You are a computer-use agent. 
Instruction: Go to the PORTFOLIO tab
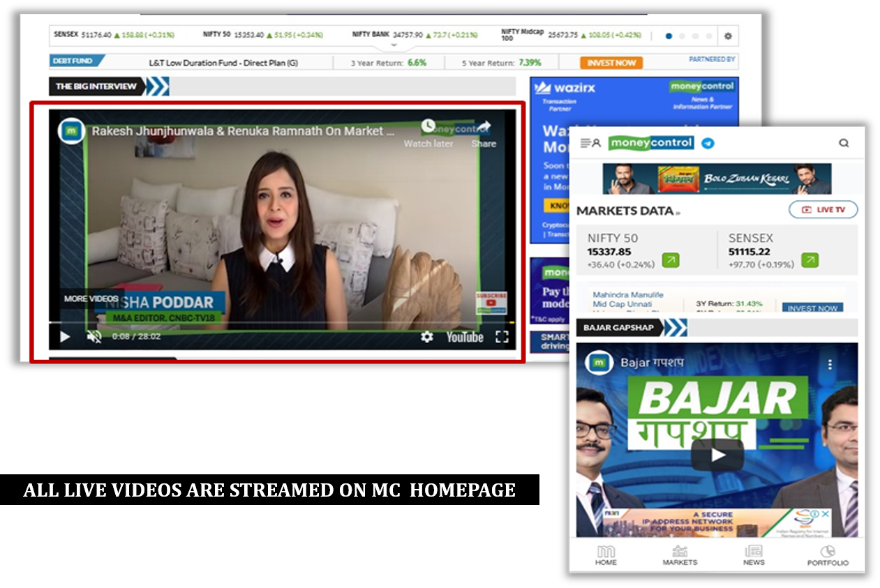(x=828, y=555)
